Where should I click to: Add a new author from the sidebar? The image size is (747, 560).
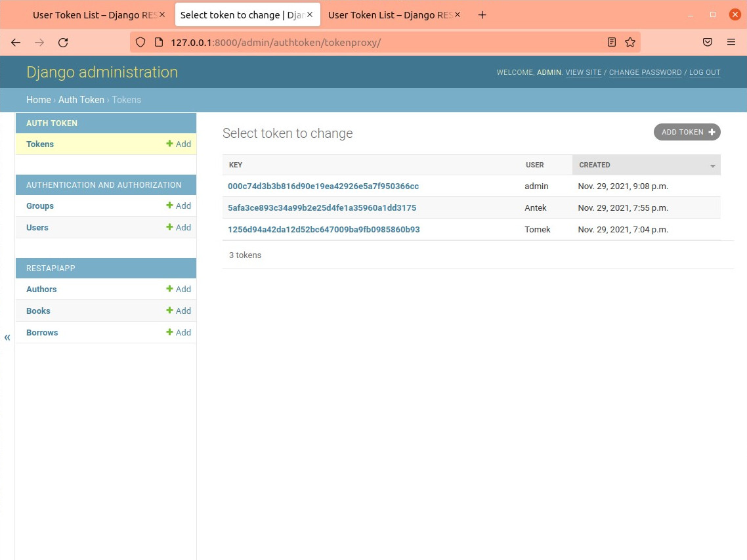pyautogui.click(x=179, y=290)
